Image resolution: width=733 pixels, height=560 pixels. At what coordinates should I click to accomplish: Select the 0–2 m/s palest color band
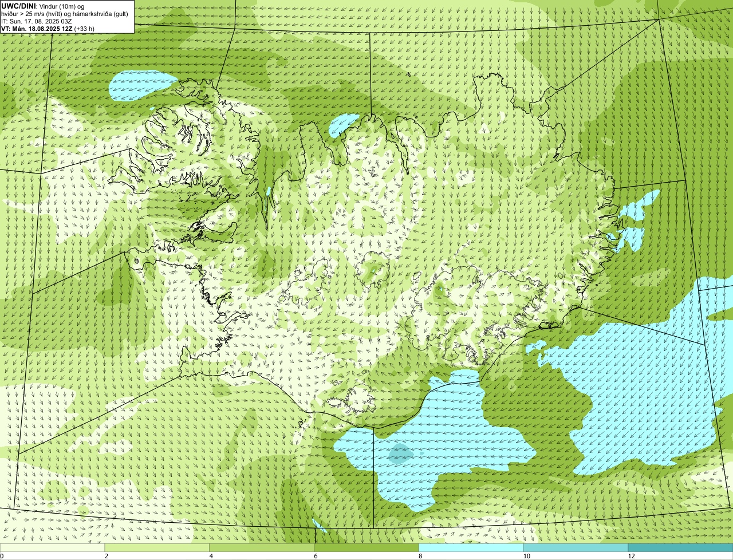(x=53, y=547)
